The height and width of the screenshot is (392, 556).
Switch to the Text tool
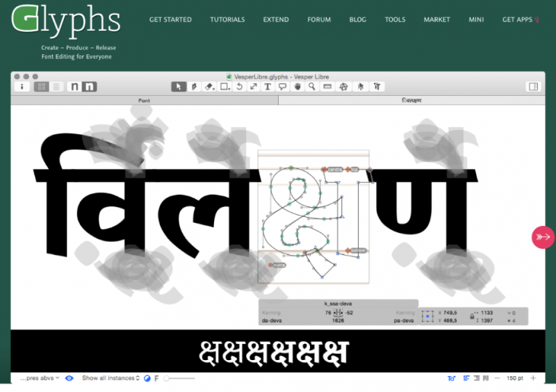[x=268, y=87]
